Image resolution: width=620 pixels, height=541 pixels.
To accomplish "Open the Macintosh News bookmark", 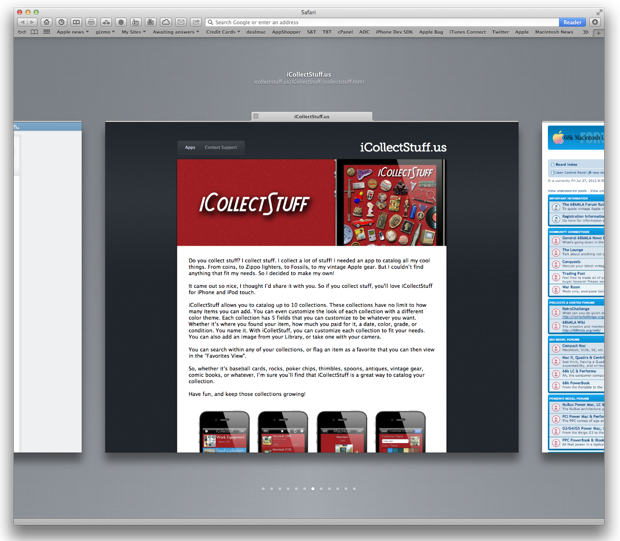I will [554, 32].
